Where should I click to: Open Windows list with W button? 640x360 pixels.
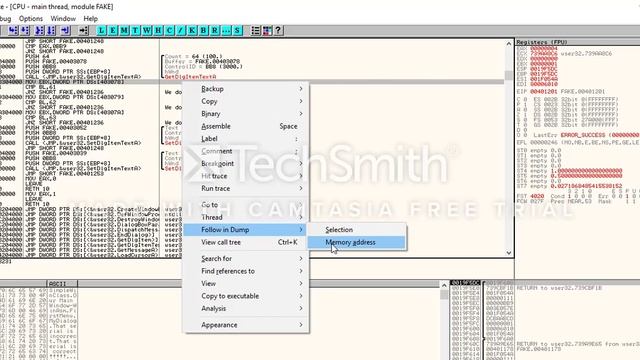147,30
